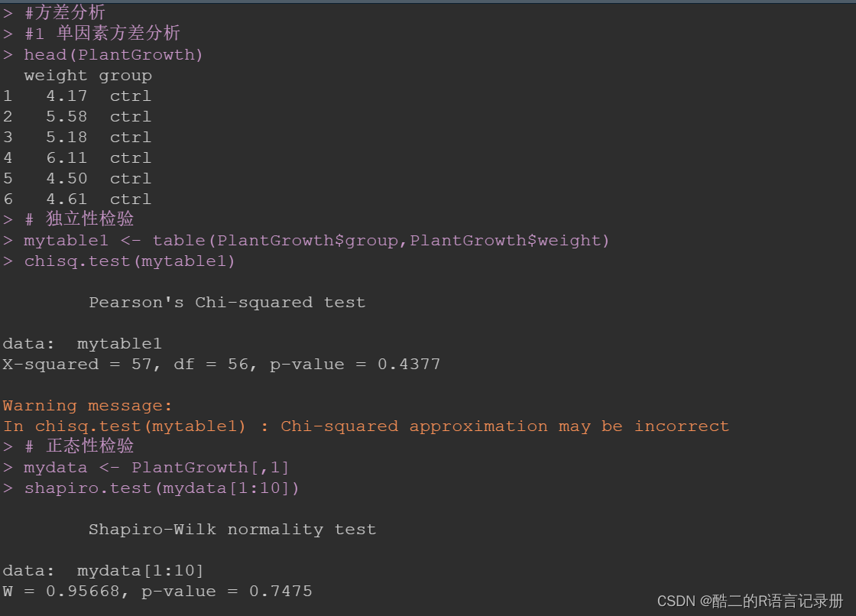856x616 pixels.
Task: Click the Shapiro-Wilk normality test heading
Action: point(232,529)
